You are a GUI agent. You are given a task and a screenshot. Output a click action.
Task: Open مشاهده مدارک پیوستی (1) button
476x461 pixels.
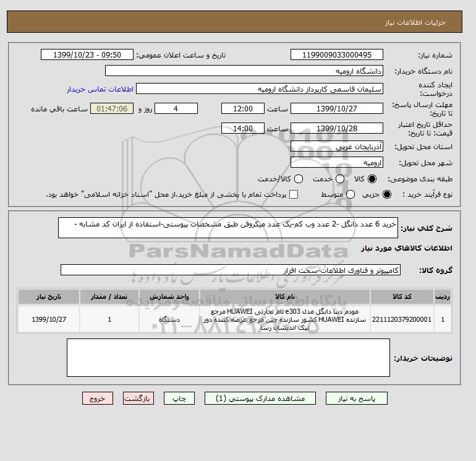click(x=260, y=399)
